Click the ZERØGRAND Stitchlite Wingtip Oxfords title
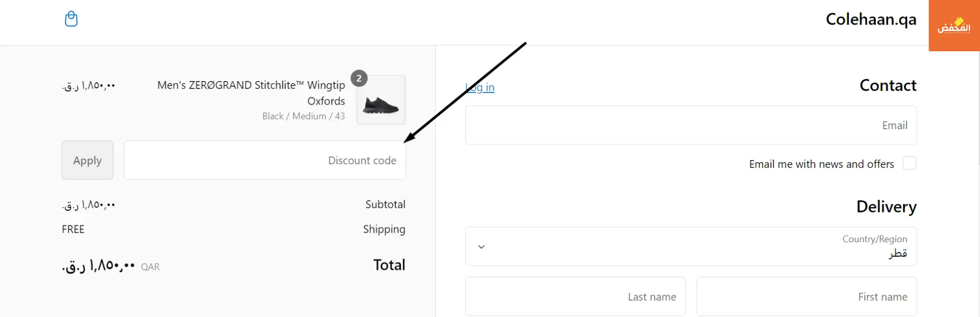The height and width of the screenshot is (317, 980). point(251,93)
